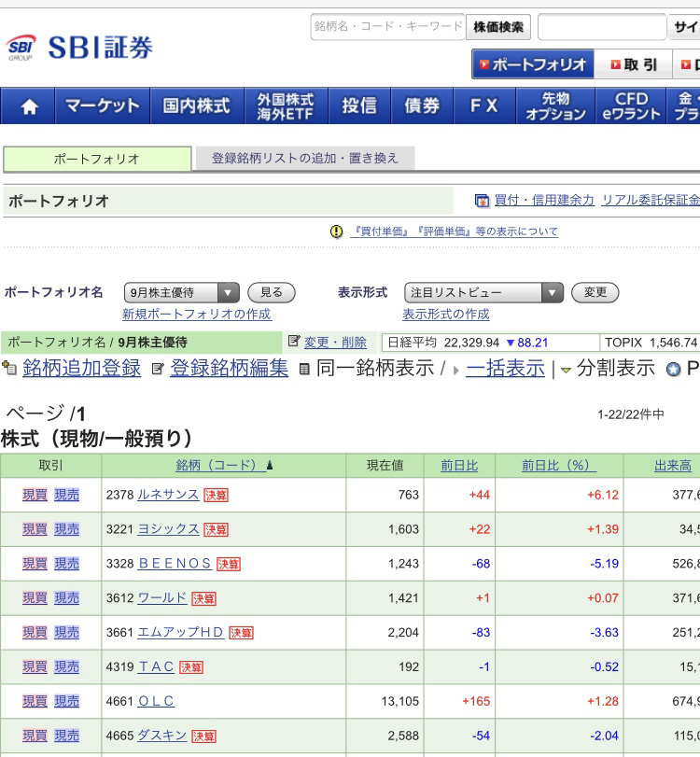Click the 銘柄名・コード・キーワード search field
700x757 pixels.
click(x=387, y=27)
